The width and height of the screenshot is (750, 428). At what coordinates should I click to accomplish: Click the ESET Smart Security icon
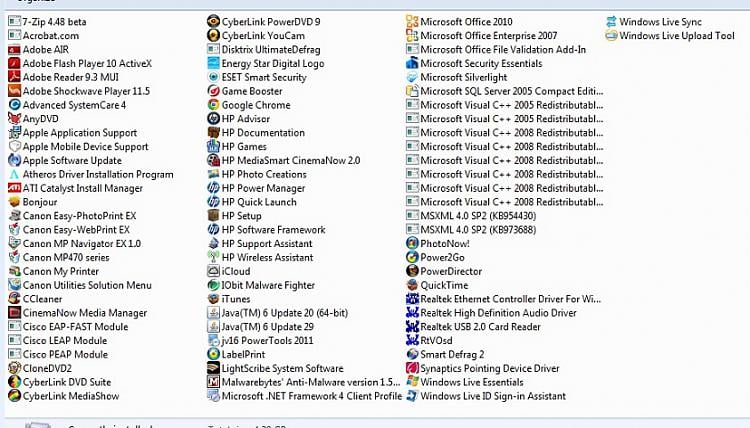pyautogui.click(x=213, y=77)
